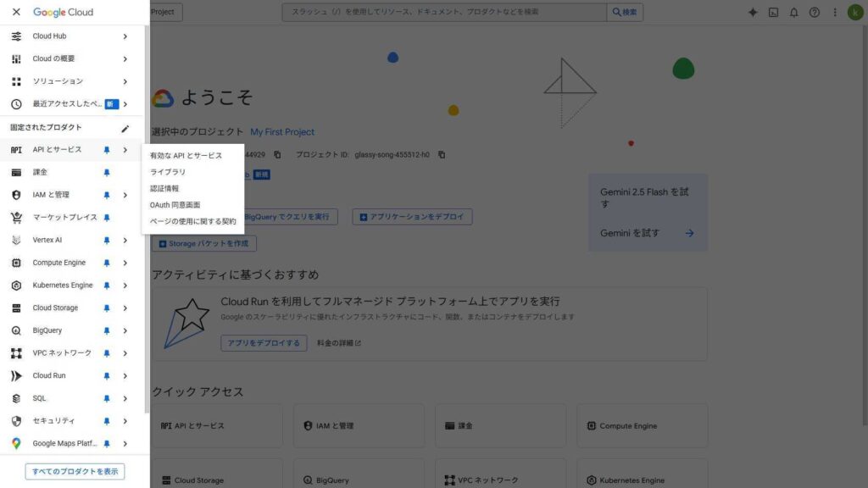Select OAuth 同意画面 from the submenu
Image resolution: width=868 pixels, height=488 pixels.
tap(192, 205)
